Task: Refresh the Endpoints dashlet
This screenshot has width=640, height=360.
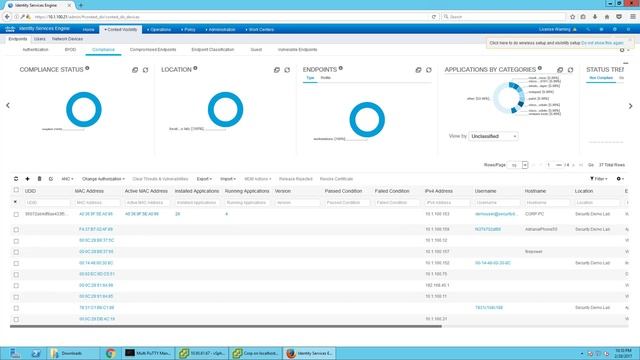Action: (x=429, y=70)
